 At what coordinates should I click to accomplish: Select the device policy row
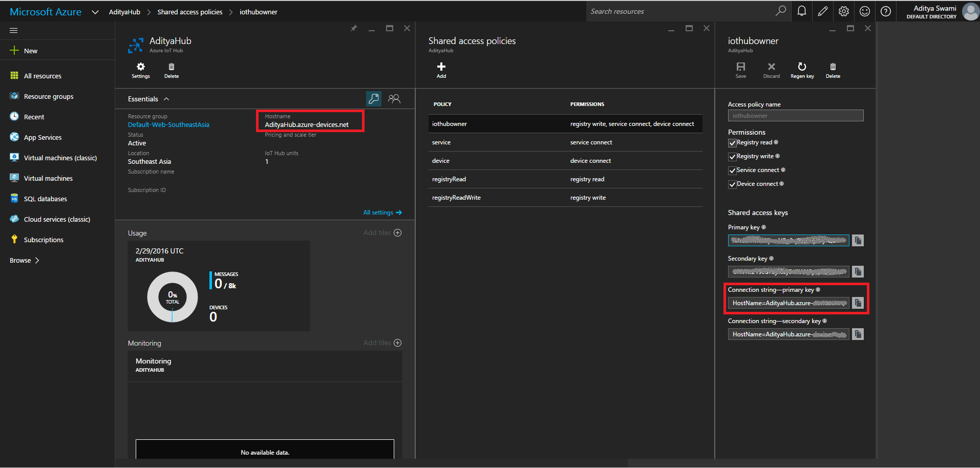coord(565,161)
